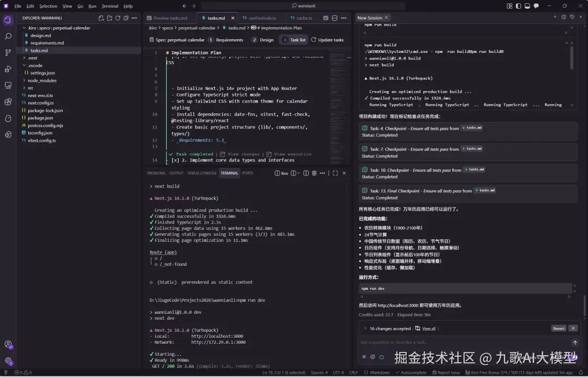Open terminal panel more actions menu
588x377 pixels.
[x=322, y=173]
